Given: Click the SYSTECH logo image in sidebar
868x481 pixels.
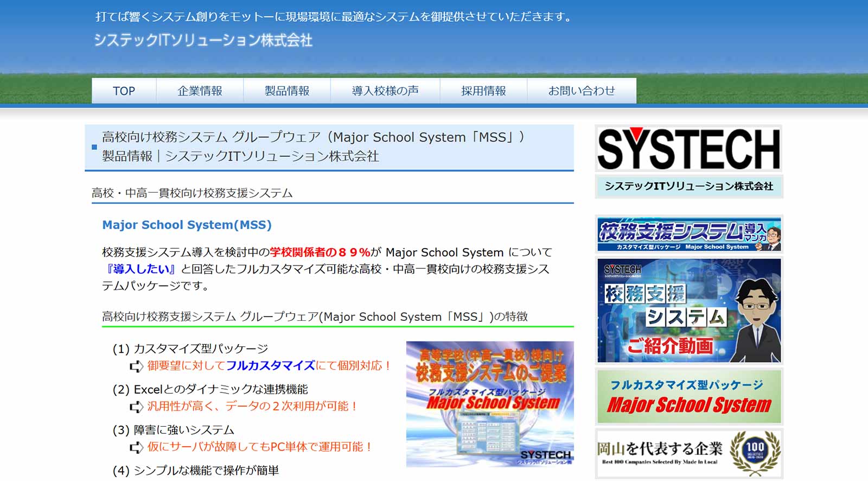Looking at the screenshot, I should (688, 148).
